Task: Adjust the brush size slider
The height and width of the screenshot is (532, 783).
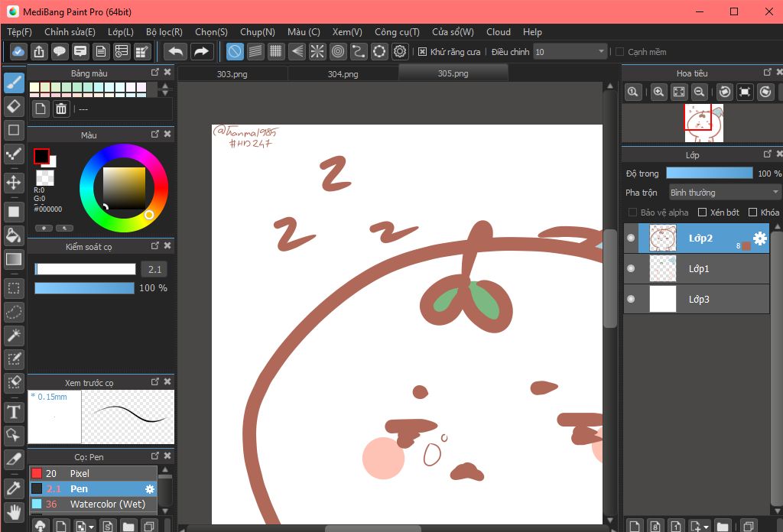Action: pyautogui.click(x=85, y=270)
